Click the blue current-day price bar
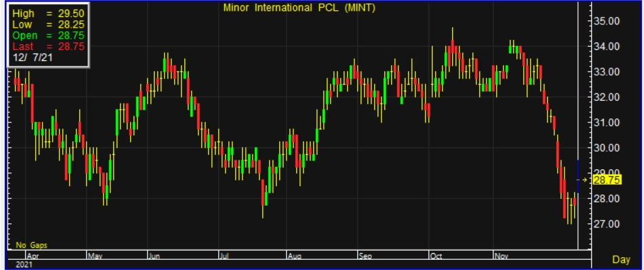 tap(578, 176)
